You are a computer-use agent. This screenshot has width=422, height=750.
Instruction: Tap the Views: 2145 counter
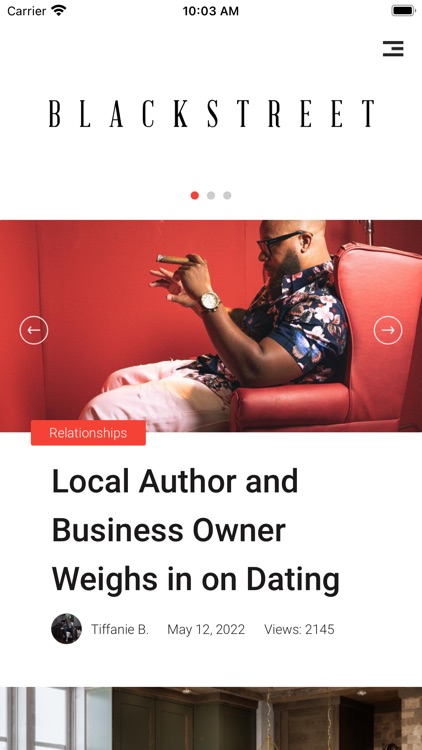(x=300, y=629)
